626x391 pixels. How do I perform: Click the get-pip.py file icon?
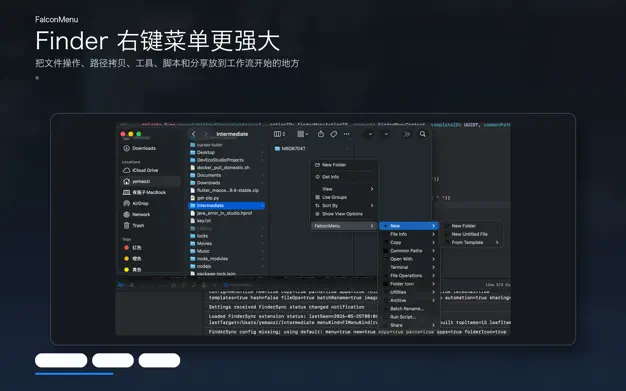(x=193, y=198)
